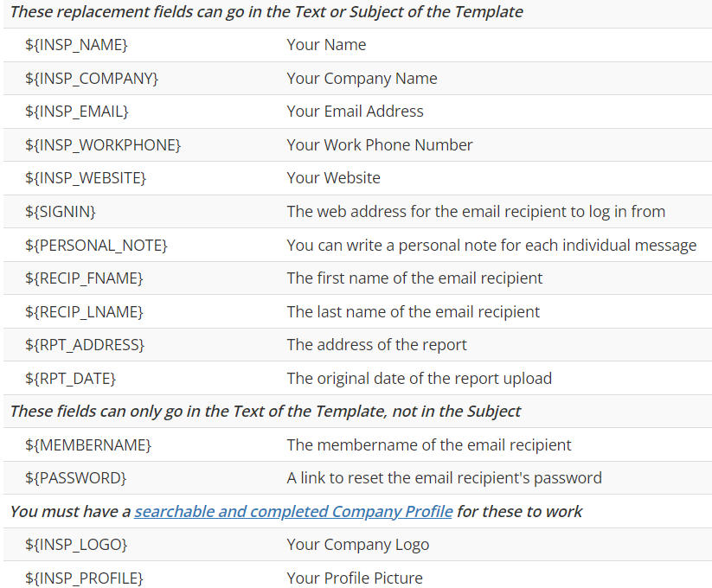Click the ${INSP_PROFILE} field code
The width and height of the screenshot is (712, 588).
tap(84, 578)
